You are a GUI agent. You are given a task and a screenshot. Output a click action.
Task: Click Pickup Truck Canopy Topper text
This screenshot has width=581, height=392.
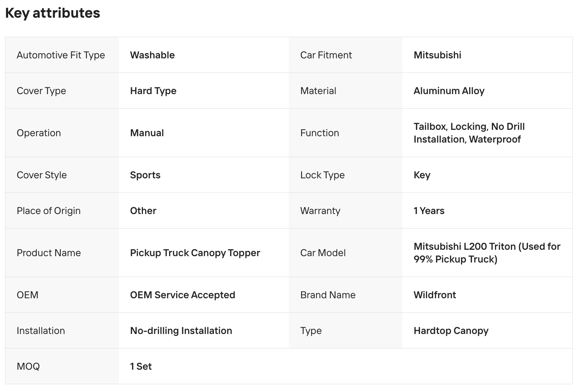click(x=195, y=253)
